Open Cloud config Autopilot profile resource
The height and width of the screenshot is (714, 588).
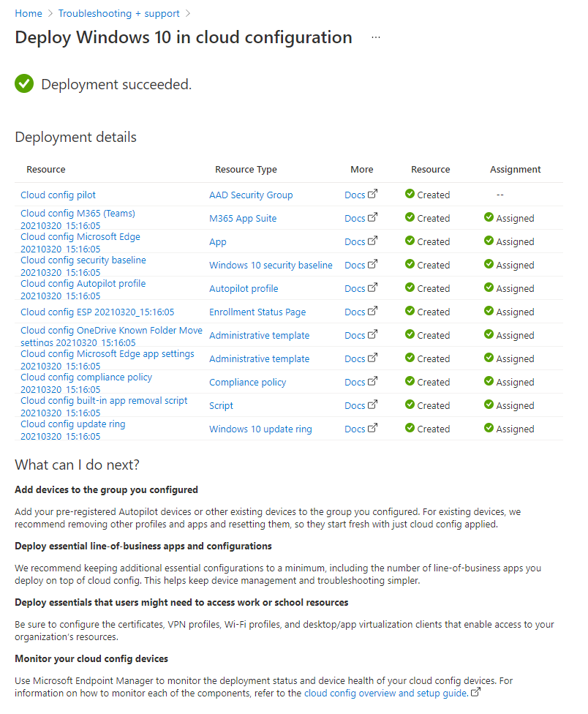[x=83, y=289]
